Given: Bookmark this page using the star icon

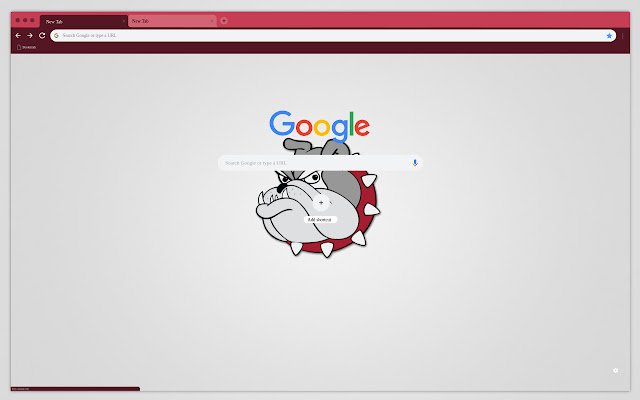Looking at the screenshot, I should point(609,36).
